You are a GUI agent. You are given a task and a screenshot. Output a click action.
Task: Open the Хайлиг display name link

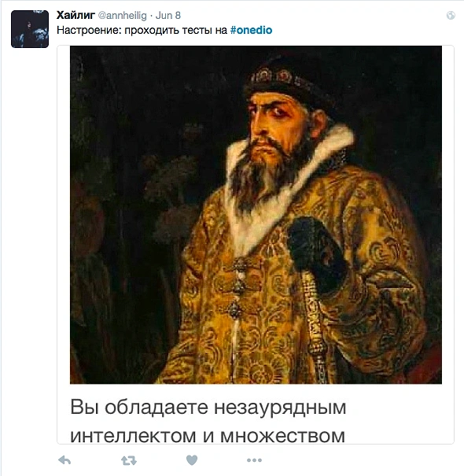click(x=75, y=15)
